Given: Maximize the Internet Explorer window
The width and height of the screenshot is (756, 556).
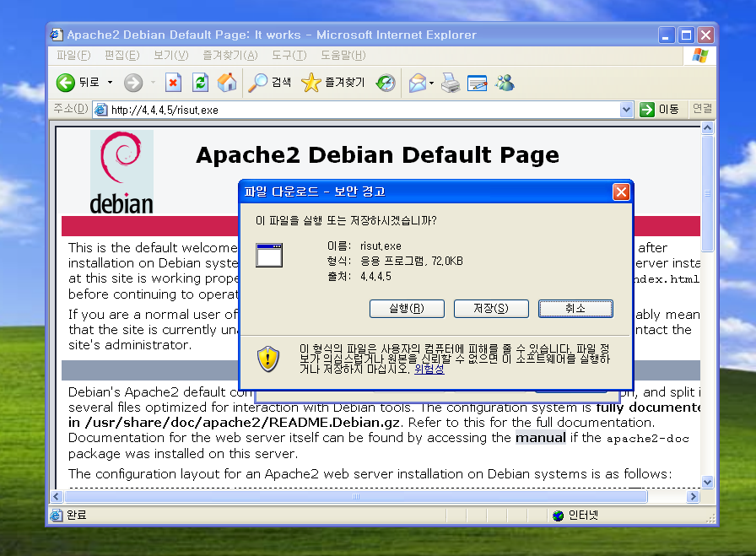Looking at the screenshot, I should coord(686,35).
